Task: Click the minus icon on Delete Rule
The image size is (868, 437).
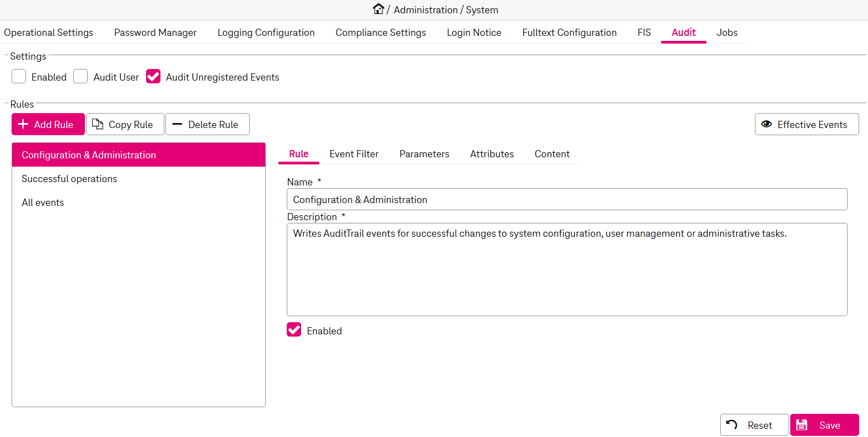Action: pyautogui.click(x=177, y=124)
